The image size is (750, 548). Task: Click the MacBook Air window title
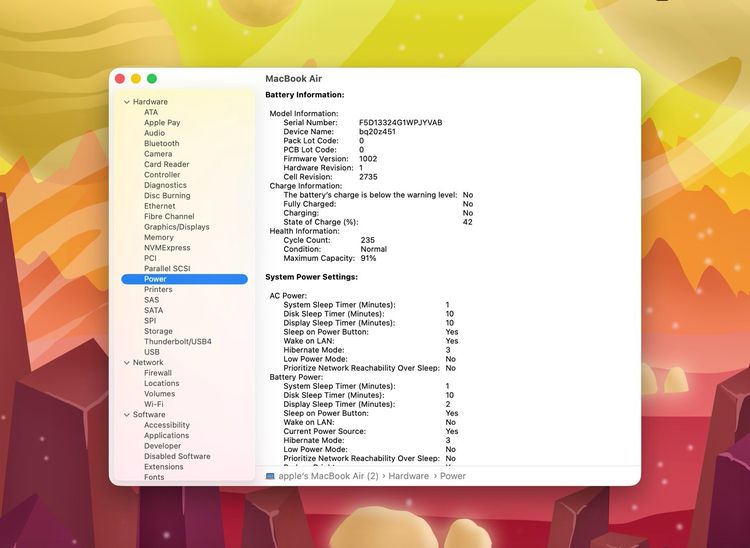point(294,78)
